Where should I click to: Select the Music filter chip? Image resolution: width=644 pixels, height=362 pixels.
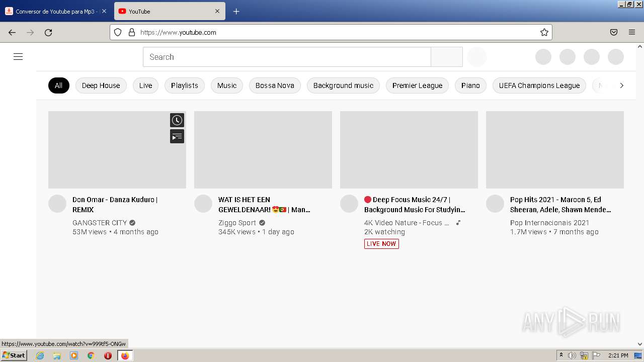227,85
